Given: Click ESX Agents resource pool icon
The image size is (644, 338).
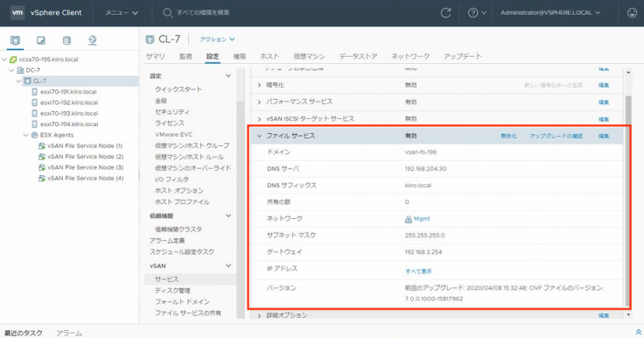Looking at the screenshot, I should pyautogui.click(x=34, y=135).
